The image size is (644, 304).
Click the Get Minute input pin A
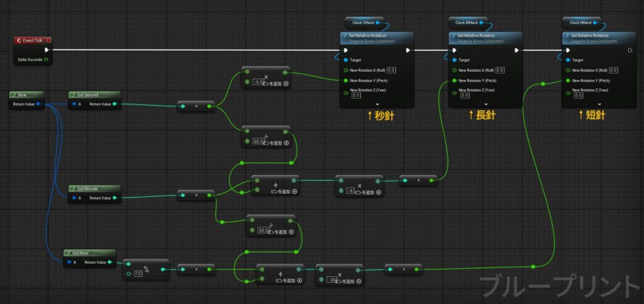[x=74, y=198]
